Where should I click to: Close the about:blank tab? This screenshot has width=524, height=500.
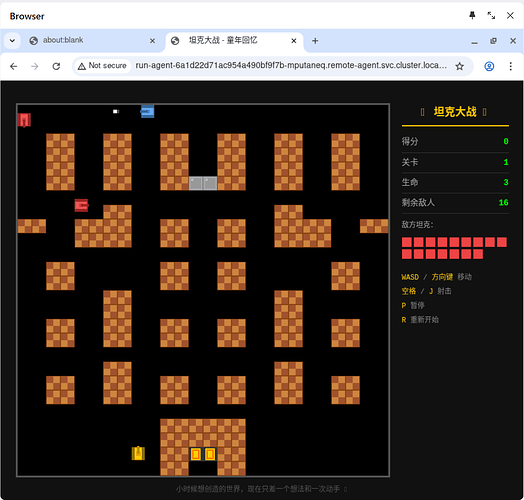coord(152,41)
